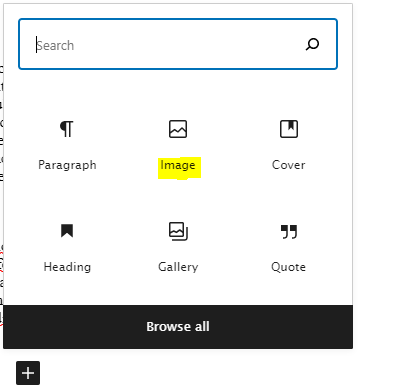Choose the Gallery stacked images icon

[178, 231]
